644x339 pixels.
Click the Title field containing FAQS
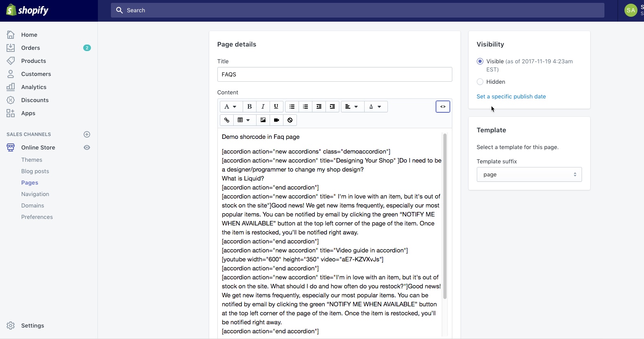(x=334, y=74)
